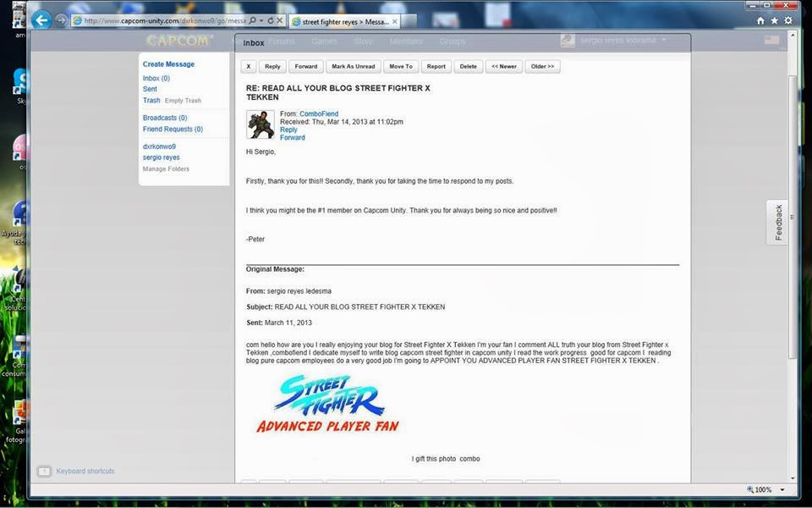Open the Trash folder link
The width and height of the screenshot is (812, 508).
point(151,101)
